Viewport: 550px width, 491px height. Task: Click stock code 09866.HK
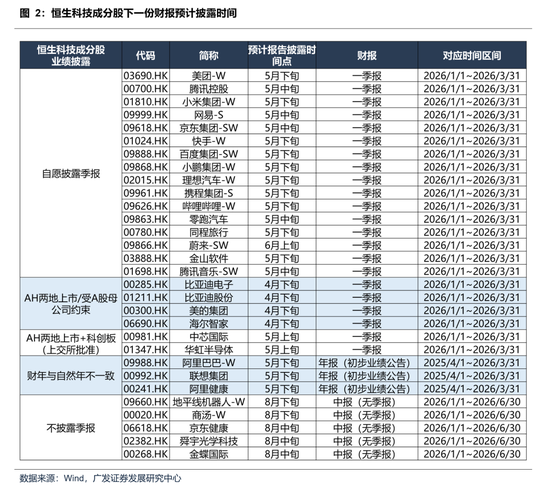click(x=146, y=245)
